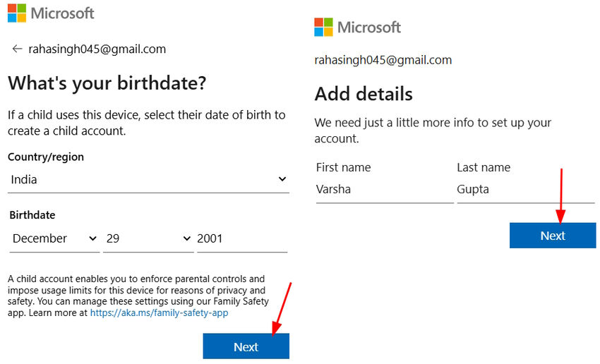This screenshot has width=600, height=364.
Task: Click the Microsoft logo above the birthdate form
Action: pos(51,13)
